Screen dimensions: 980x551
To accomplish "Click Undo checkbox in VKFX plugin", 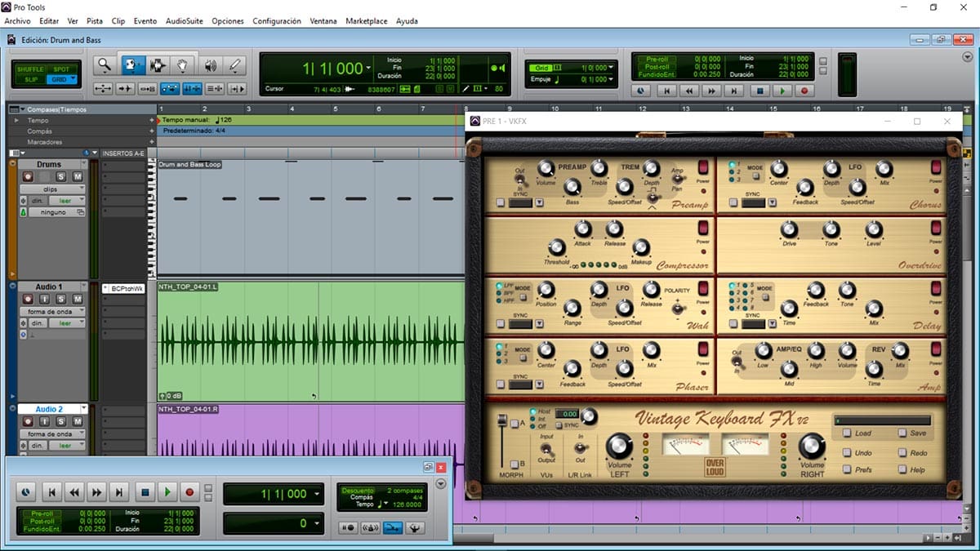I will pyautogui.click(x=848, y=452).
